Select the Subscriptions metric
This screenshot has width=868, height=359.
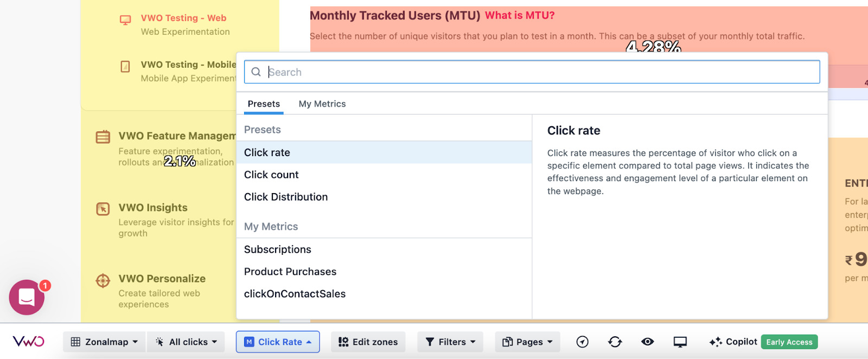(384, 249)
